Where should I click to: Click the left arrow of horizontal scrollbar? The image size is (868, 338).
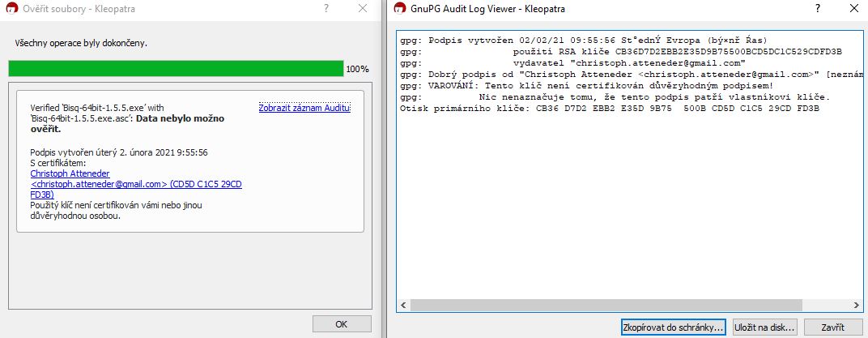click(402, 306)
